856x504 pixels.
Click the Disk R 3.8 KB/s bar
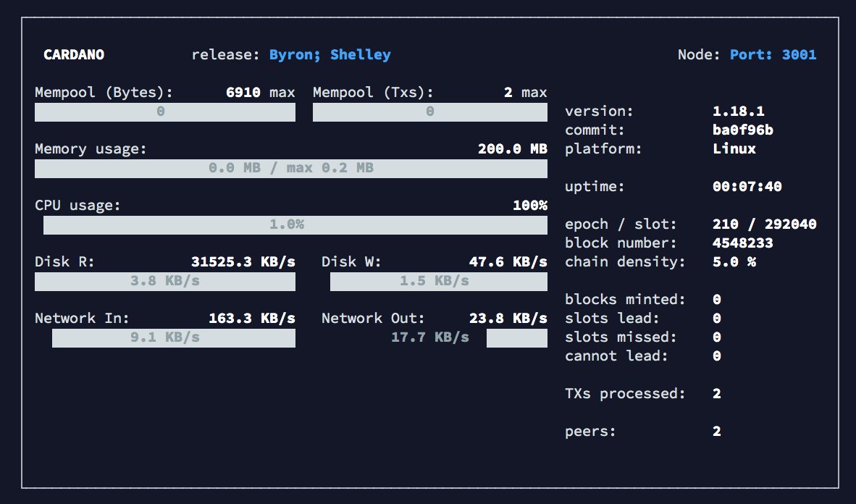pyautogui.click(x=165, y=281)
